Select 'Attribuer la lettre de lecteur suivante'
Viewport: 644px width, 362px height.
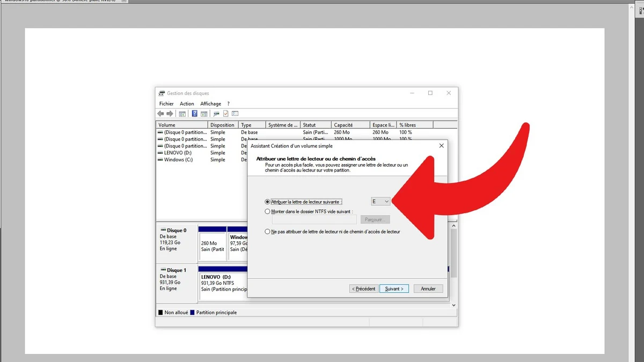(x=267, y=201)
